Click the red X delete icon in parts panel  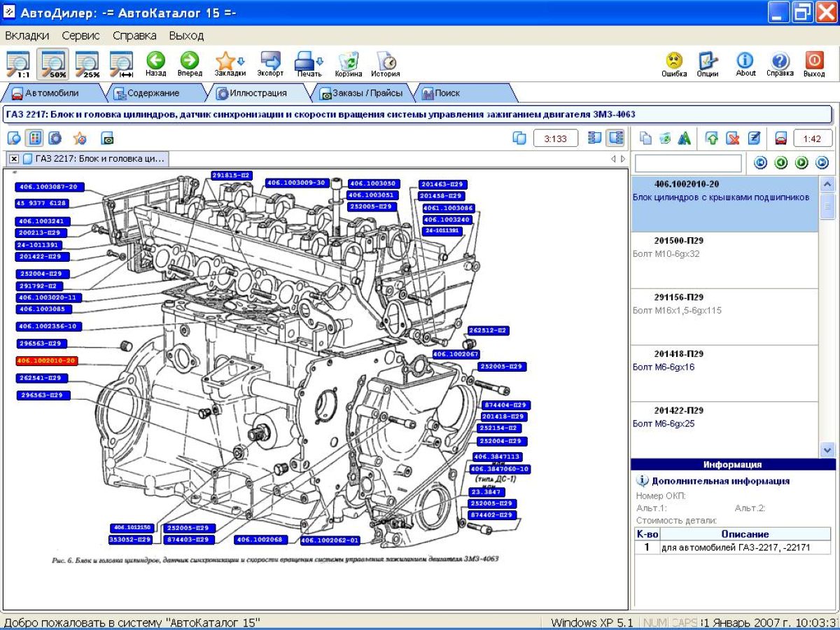733,138
